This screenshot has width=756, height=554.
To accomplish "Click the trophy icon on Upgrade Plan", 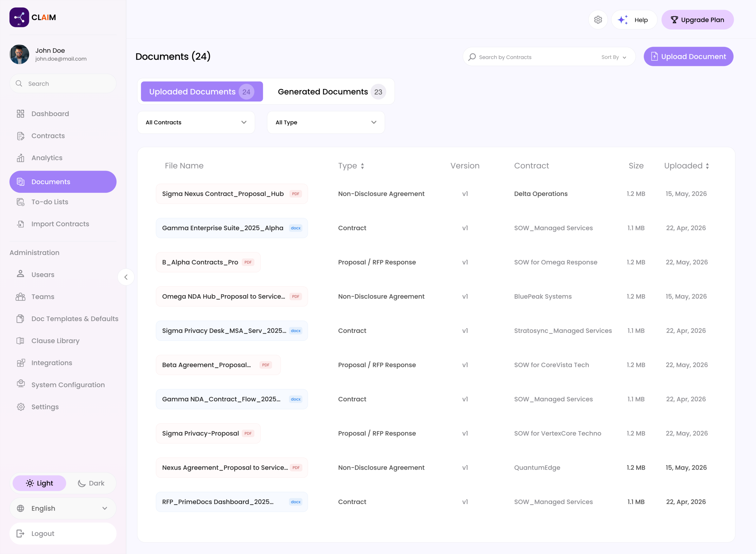I will pos(674,20).
